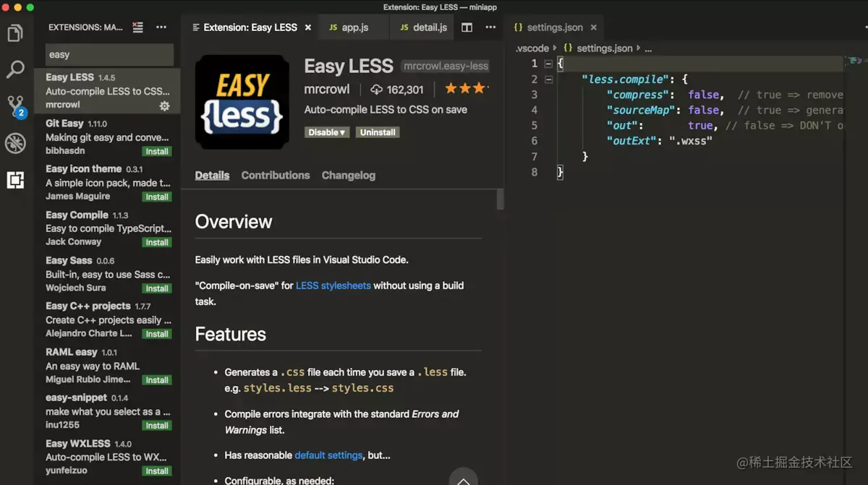Select Git Easy in the extensions list
The height and width of the screenshot is (485, 868).
107,137
